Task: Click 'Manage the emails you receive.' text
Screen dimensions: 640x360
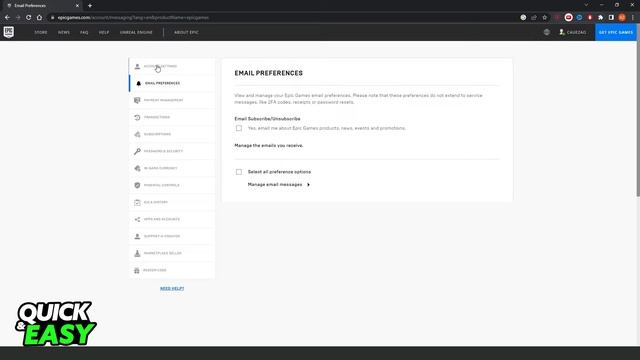Action: (x=269, y=146)
